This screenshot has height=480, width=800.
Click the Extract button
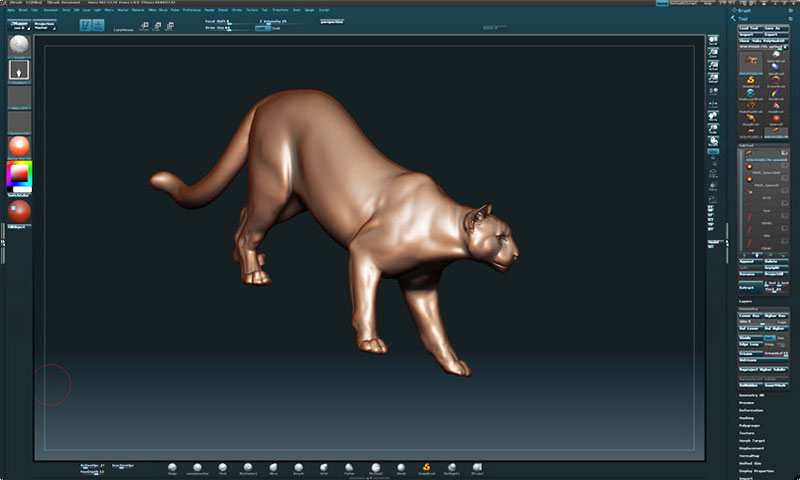[x=749, y=288]
